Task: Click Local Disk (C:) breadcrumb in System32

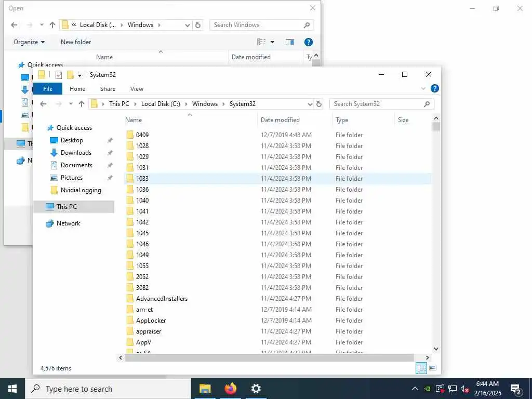Action: (x=161, y=104)
